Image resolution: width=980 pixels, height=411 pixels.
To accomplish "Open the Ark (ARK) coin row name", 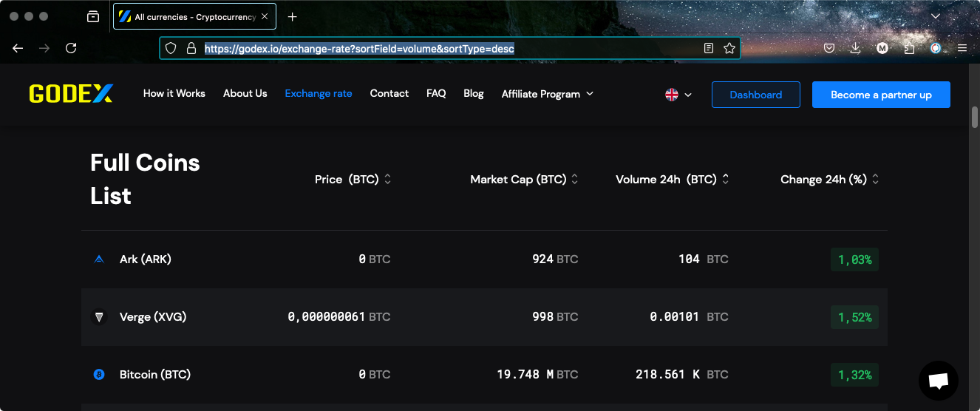I will 146,259.
